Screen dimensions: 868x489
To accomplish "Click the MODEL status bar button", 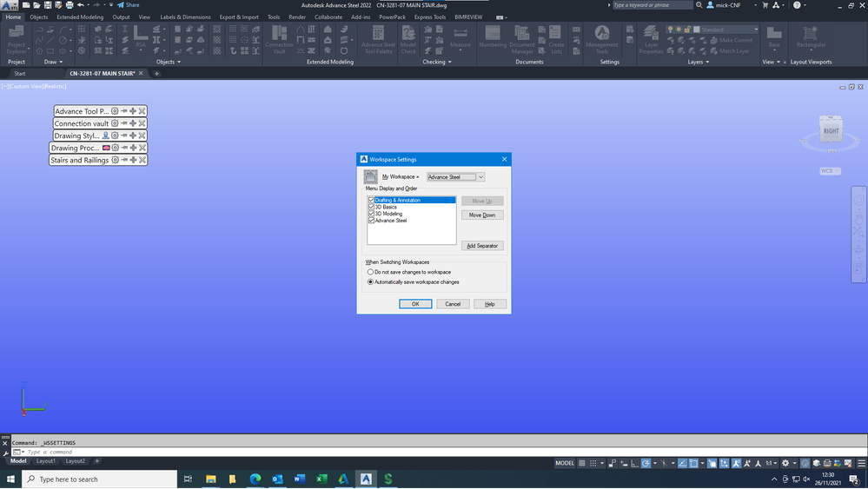I will click(x=565, y=463).
